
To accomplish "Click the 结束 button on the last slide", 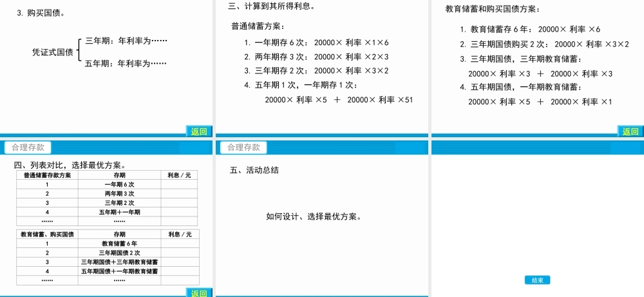I will 537,280.
